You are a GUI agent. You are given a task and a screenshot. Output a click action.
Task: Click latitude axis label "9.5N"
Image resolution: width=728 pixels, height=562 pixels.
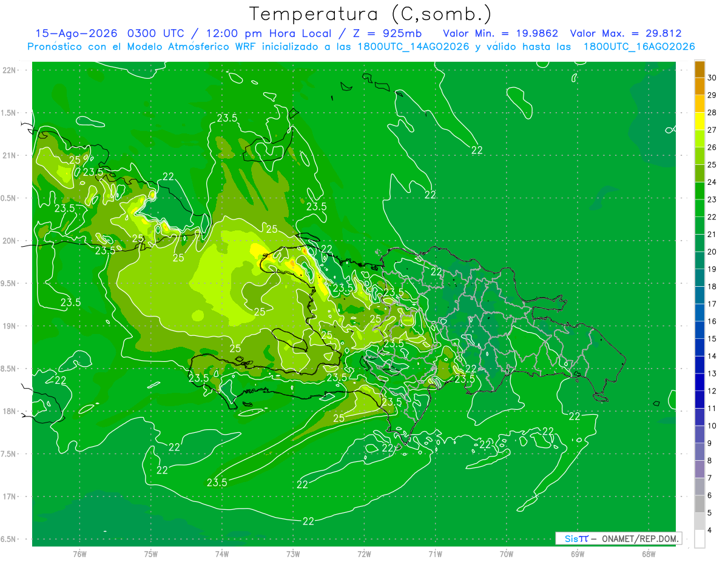(x=8, y=284)
